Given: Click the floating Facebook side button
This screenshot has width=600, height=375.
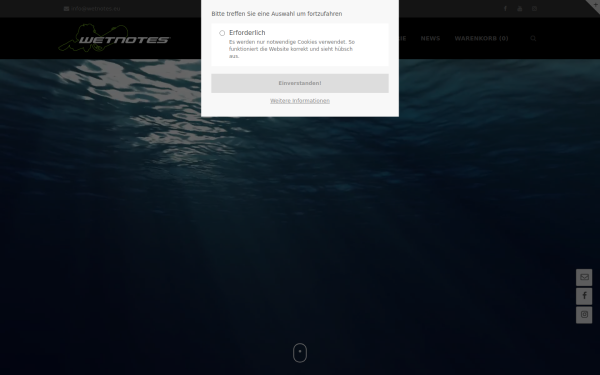Looking at the screenshot, I should tap(584, 296).
